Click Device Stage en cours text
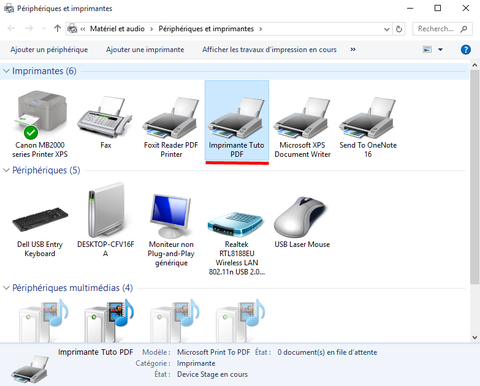Screen dimensions: 480x386 [212, 374]
